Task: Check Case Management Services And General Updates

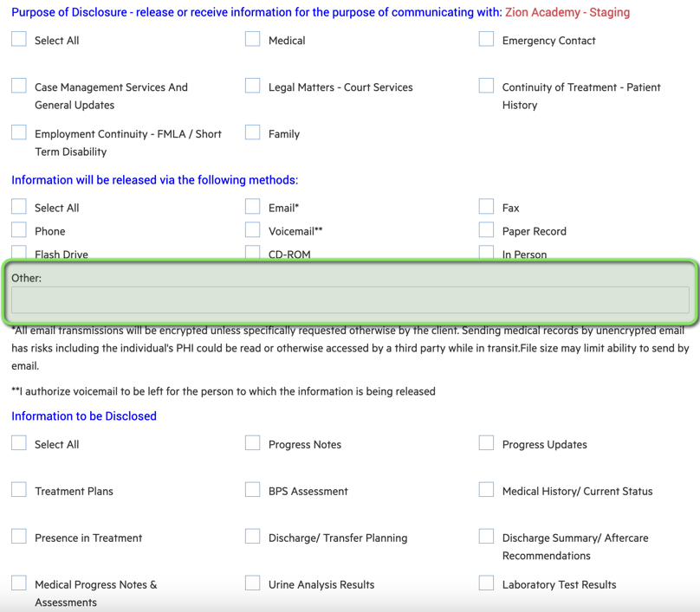Action: (19, 86)
